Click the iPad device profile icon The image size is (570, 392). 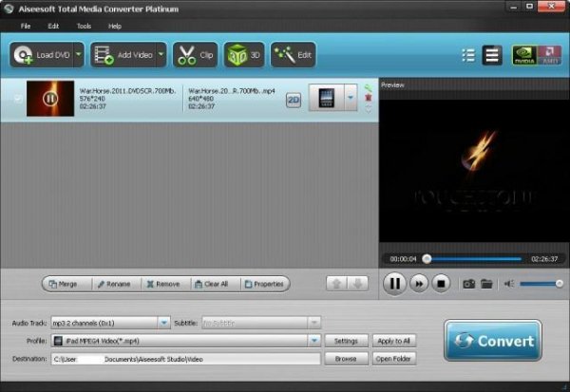point(326,98)
